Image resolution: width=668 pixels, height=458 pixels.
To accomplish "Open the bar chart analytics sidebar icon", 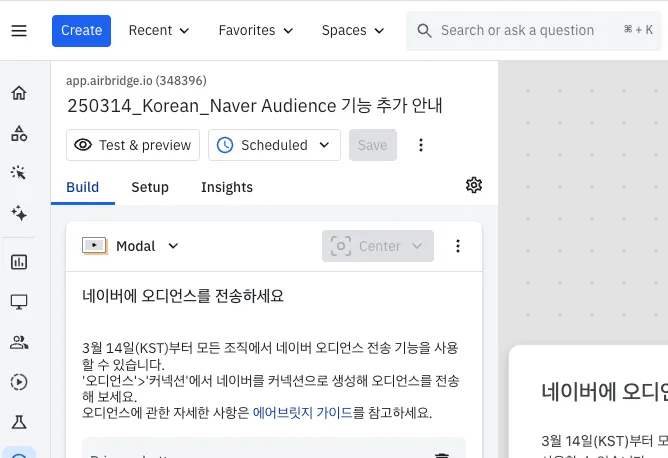I will (x=19, y=262).
